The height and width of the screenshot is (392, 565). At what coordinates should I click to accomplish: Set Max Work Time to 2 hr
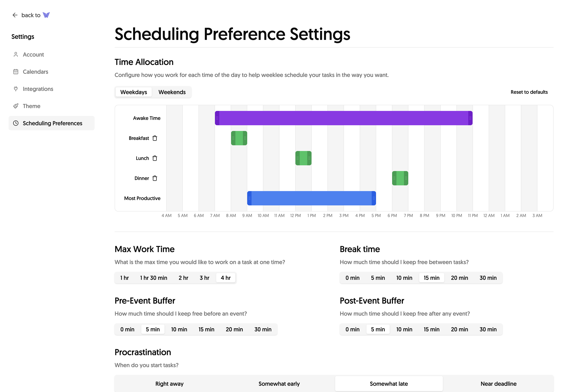pos(183,278)
